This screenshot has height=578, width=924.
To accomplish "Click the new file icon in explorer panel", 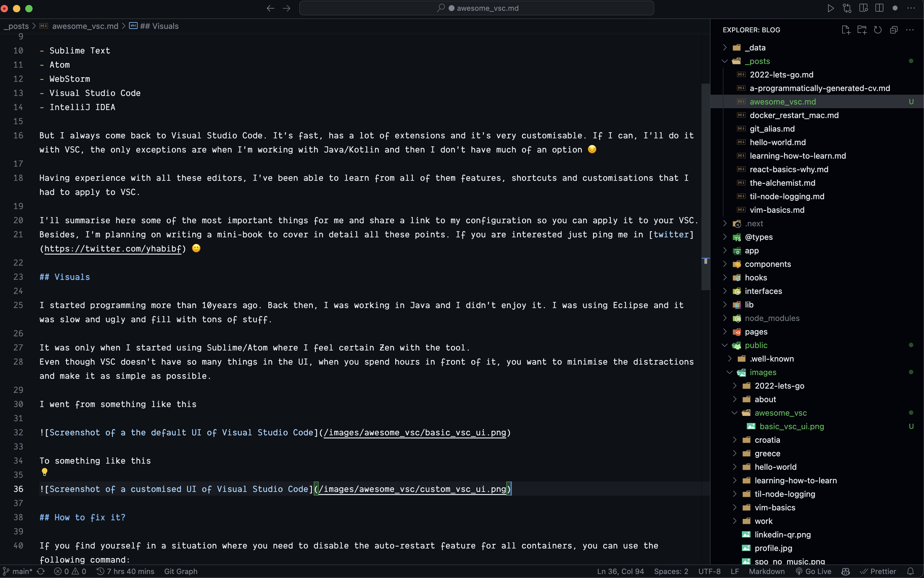I will 846,29.
